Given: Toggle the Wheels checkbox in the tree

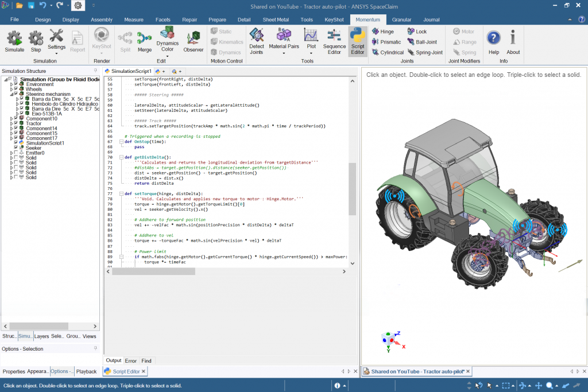Looking at the screenshot, I should [16, 89].
